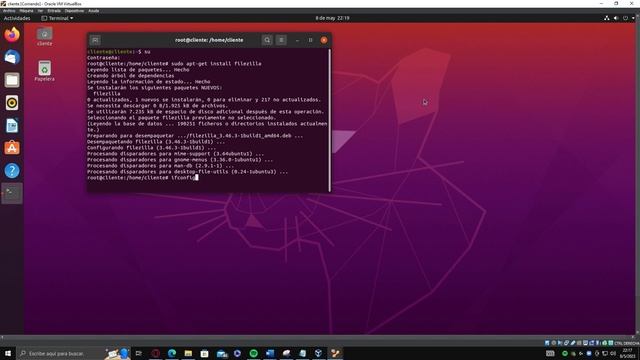Open the Files manager in the dock

12,80
